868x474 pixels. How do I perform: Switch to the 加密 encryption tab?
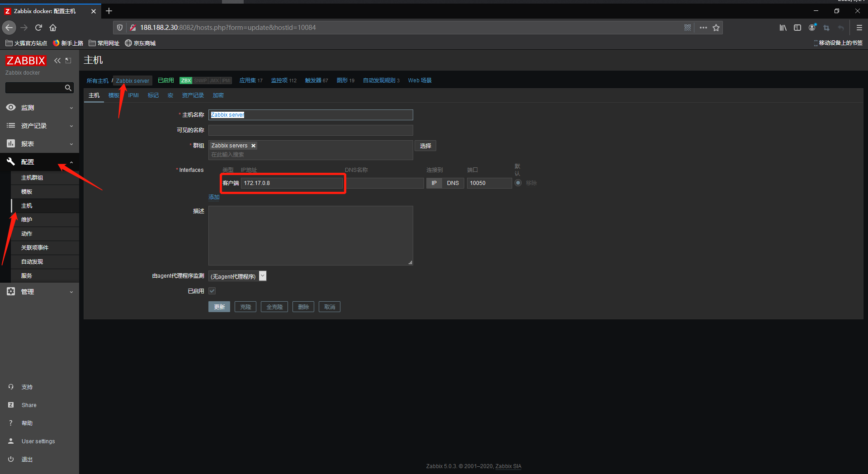[x=218, y=95]
